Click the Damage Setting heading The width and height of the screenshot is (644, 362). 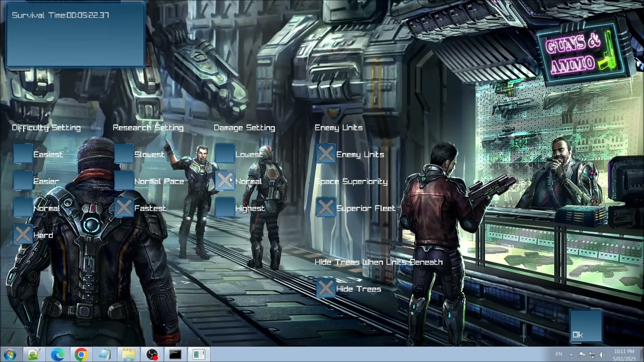coord(245,128)
